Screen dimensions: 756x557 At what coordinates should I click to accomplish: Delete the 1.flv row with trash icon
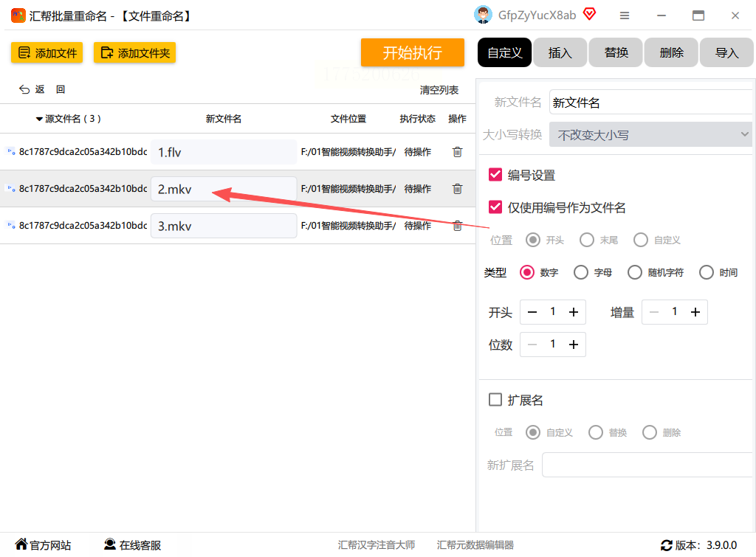457,152
